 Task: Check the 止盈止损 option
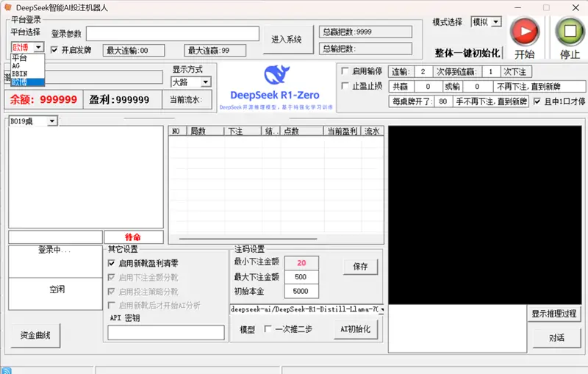tap(346, 86)
